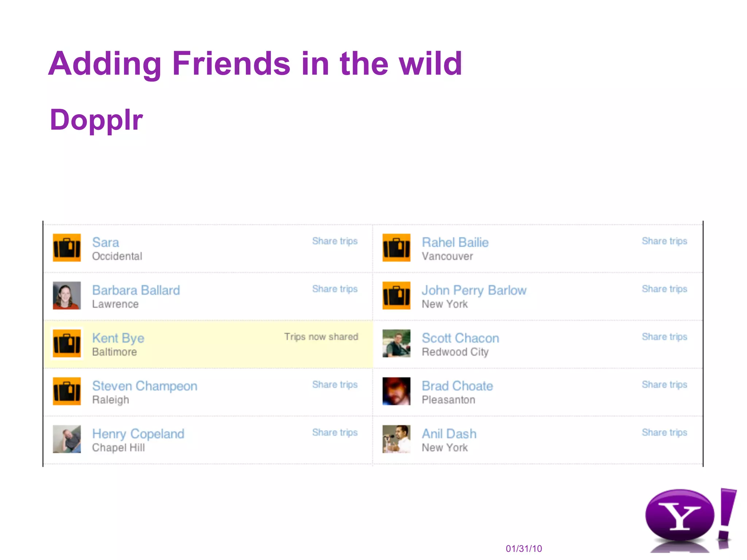Click Kent Bye's suitcase avatar icon
This screenshot has height=560, width=747.
(67, 343)
